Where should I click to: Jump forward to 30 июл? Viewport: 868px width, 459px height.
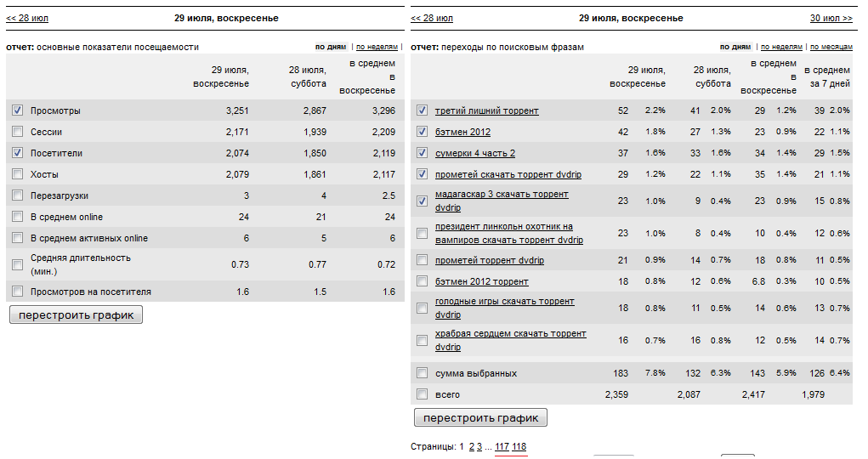pyautogui.click(x=831, y=18)
